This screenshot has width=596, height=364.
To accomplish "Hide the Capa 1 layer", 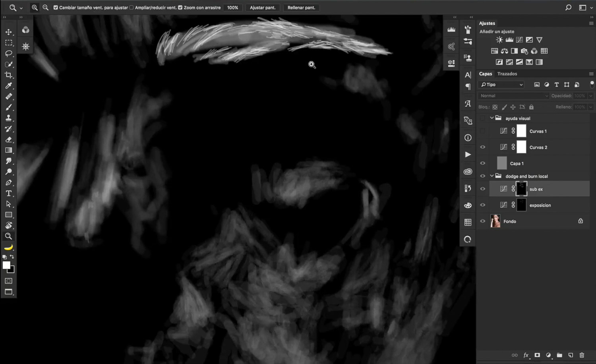I will coord(482,163).
